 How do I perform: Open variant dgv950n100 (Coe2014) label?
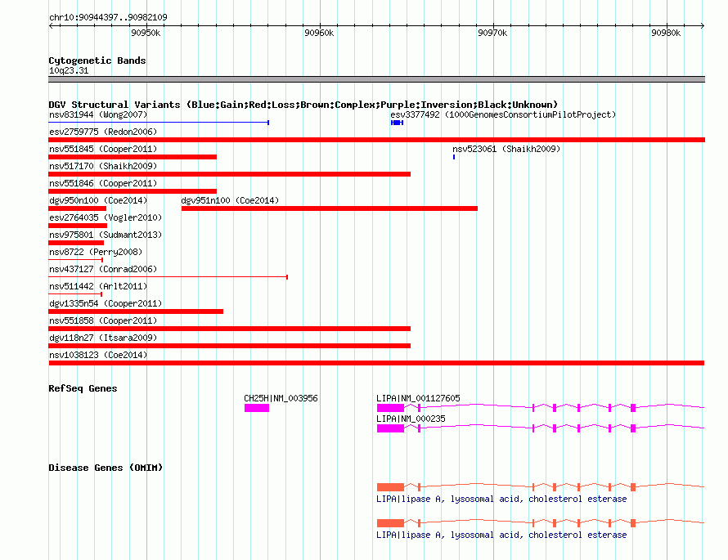[x=98, y=200]
